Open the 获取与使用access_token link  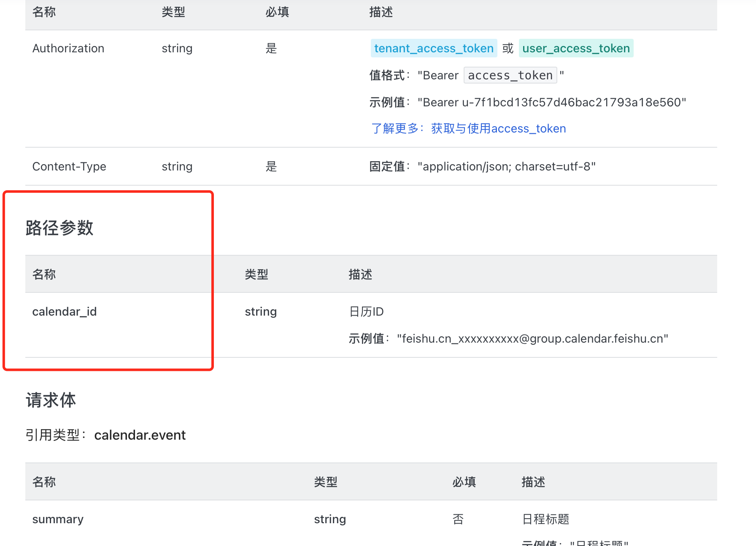tap(498, 129)
